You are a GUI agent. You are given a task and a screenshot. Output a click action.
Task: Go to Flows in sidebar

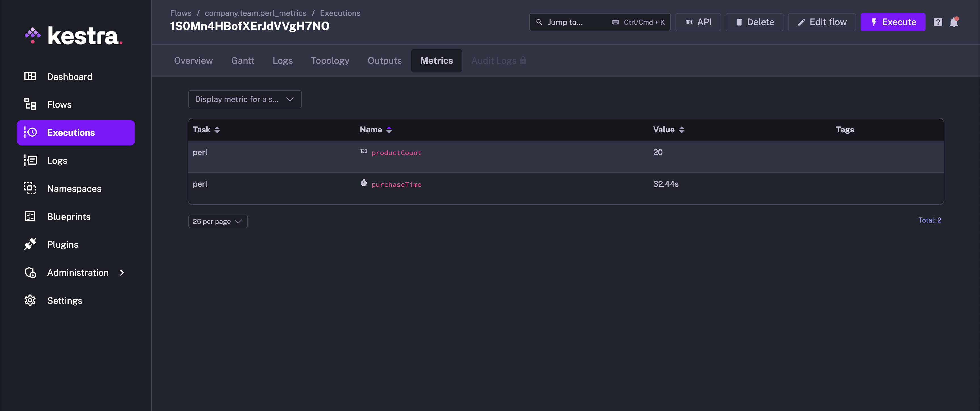pos(59,105)
